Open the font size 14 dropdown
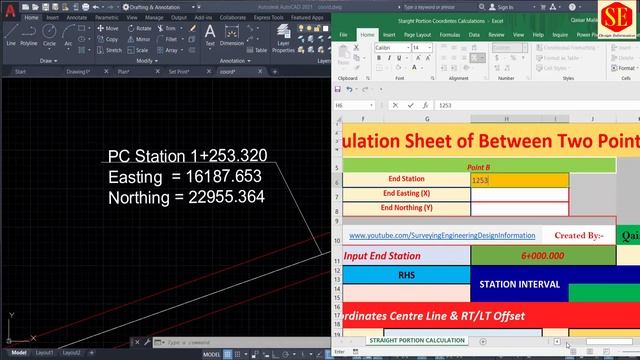Viewport: 640px width, 360px height. (x=429, y=48)
